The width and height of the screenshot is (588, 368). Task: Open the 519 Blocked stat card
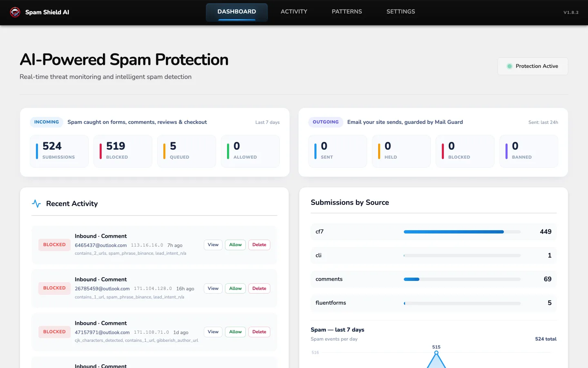coord(123,151)
